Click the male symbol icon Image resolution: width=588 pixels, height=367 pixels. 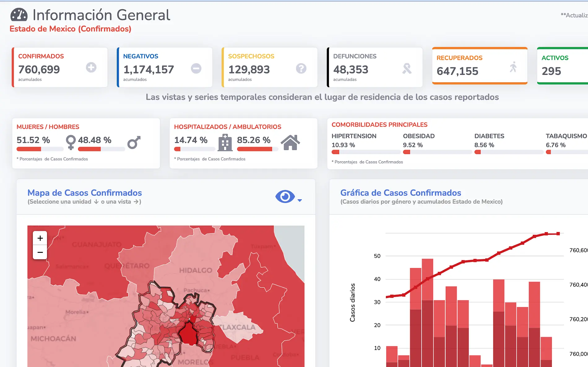point(134,142)
